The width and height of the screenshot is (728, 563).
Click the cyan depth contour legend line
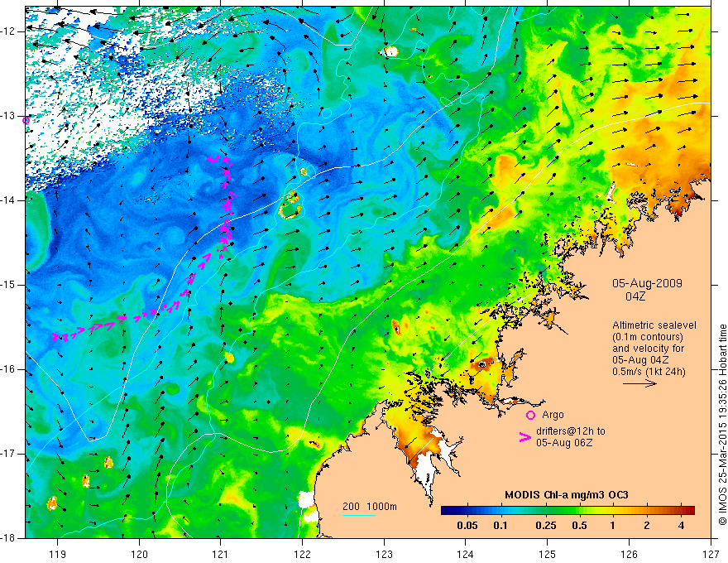[359, 515]
